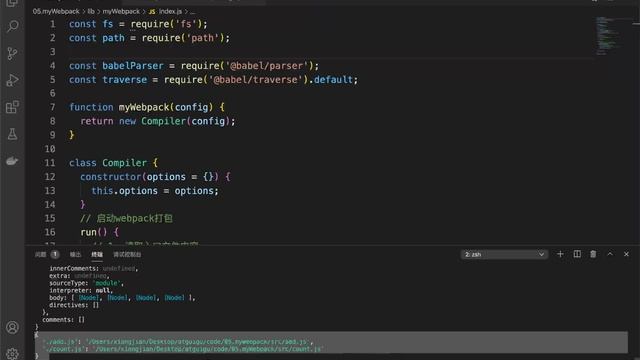Open the terminal selector dropdown '2: zsh'
This screenshot has height=360, width=640.
(504, 254)
